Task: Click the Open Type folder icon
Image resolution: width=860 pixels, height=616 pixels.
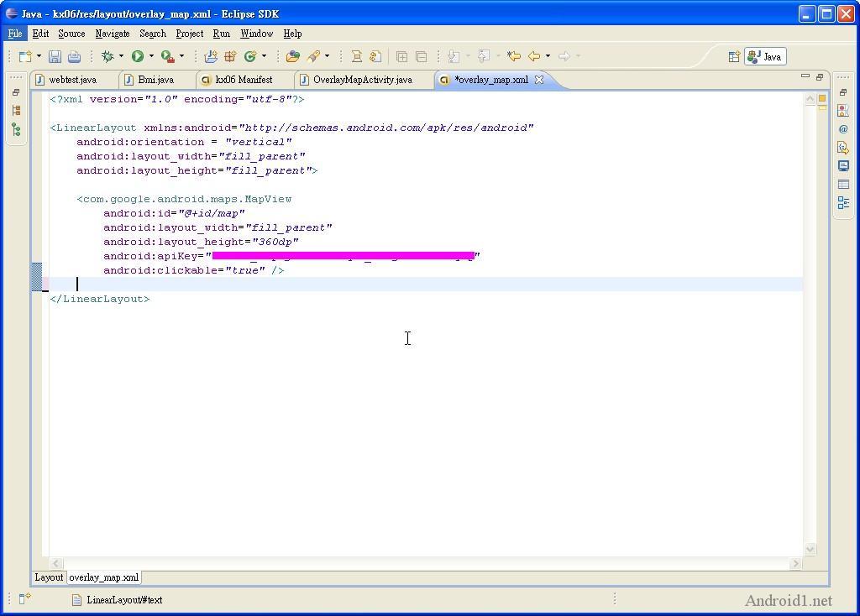Action: point(293,56)
